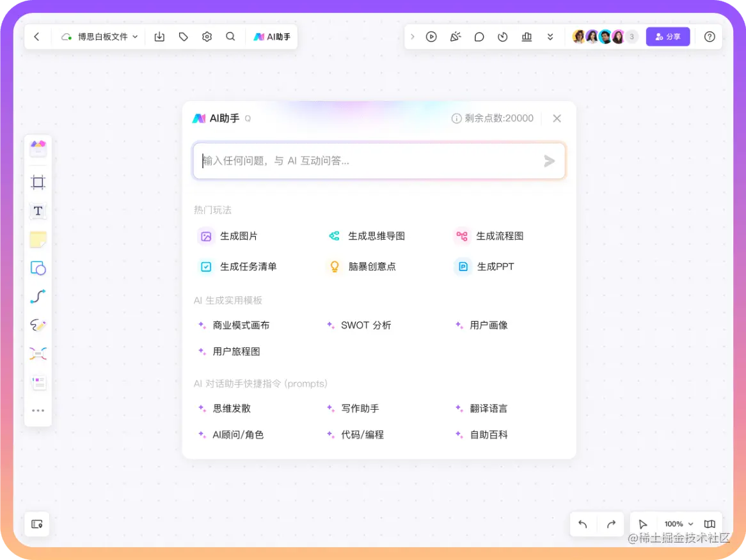Select the 生成思维导图 option
The image size is (746, 560).
point(374,235)
